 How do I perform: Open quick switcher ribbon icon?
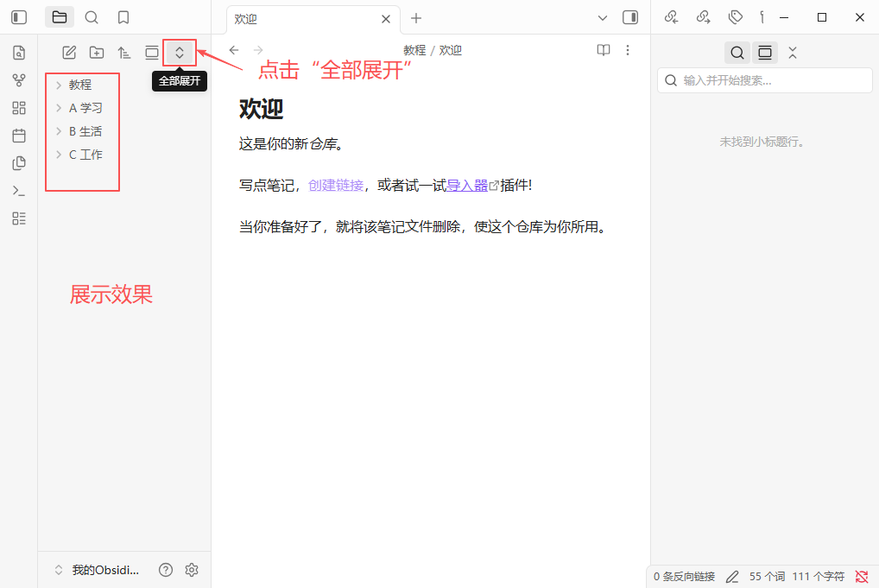19,53
